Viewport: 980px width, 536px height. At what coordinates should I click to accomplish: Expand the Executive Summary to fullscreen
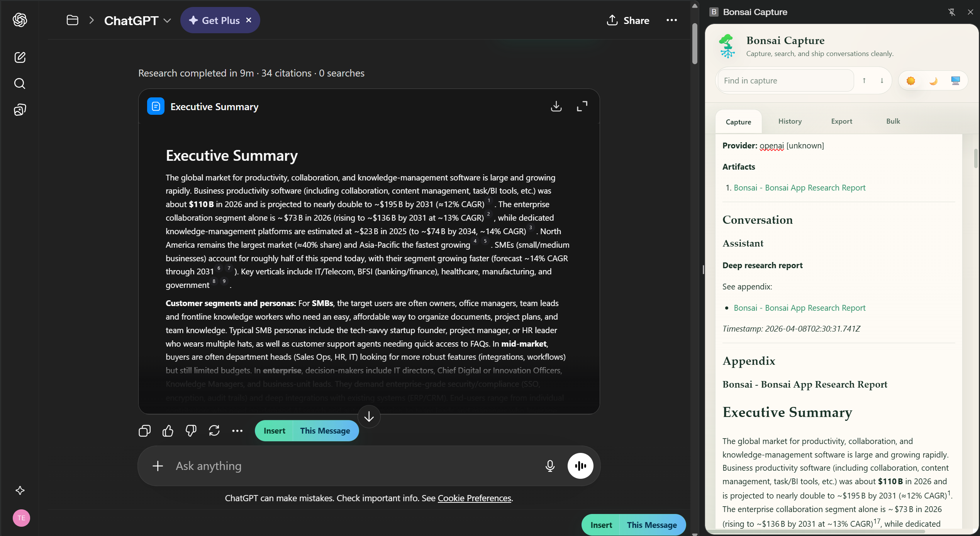582,106
